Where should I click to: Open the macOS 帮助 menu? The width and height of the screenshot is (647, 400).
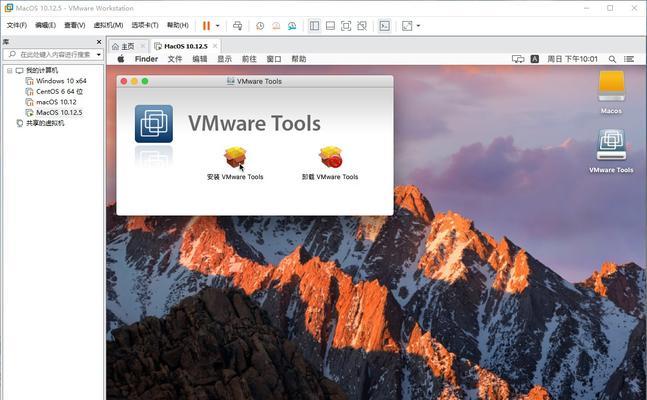point(299,59)
